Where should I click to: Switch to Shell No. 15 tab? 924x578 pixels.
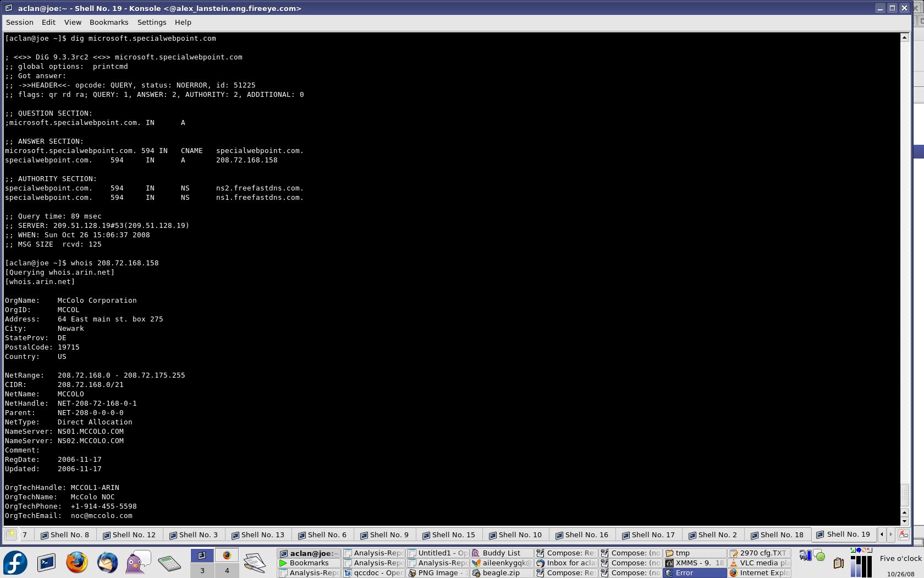[x=449, y=535]
